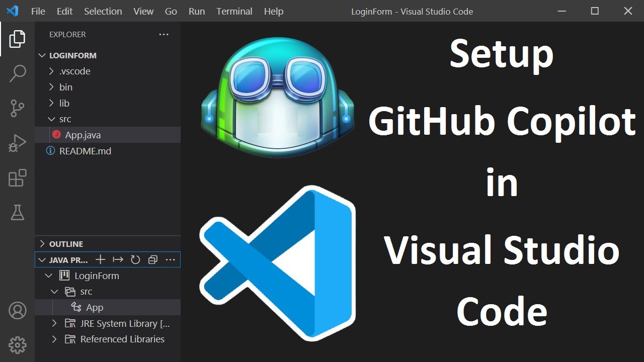This screenshot has width=644, height=362.
Task: Collapse the LoginForm project node
Action: click(x=49, y=276)
